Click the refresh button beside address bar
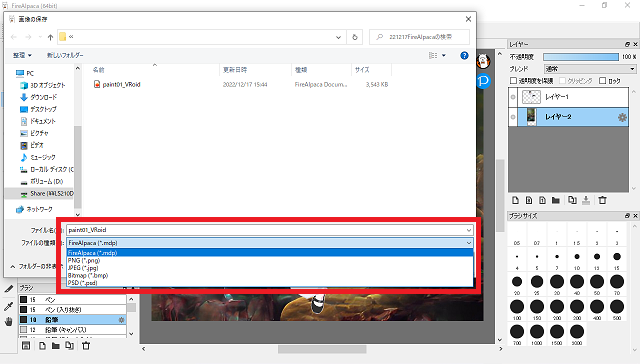Viewport: 640px width, 364px height. pos(355,37)
